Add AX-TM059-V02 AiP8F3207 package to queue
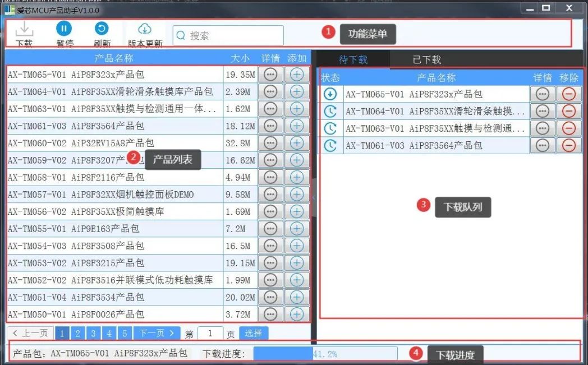 click(297, 160)
